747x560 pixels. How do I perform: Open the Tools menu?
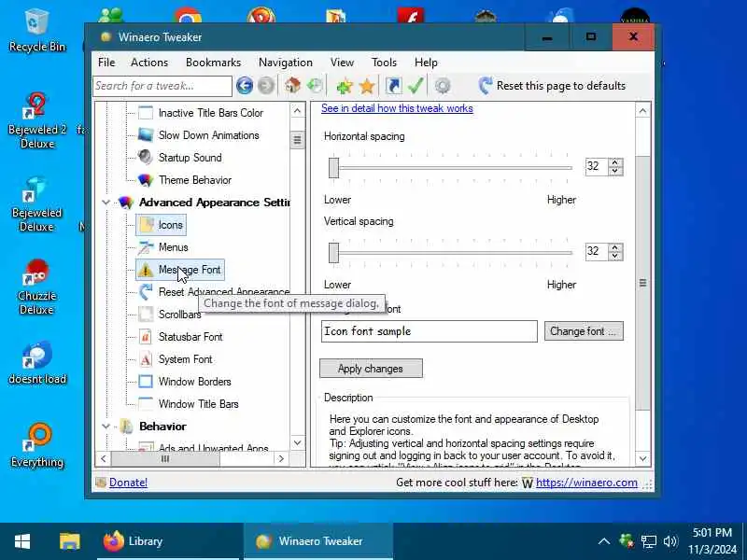coord(384,63)
